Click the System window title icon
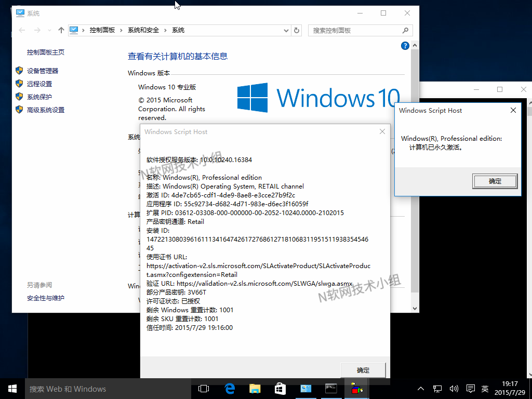The image size is (532, 399). tap(20, 13)
